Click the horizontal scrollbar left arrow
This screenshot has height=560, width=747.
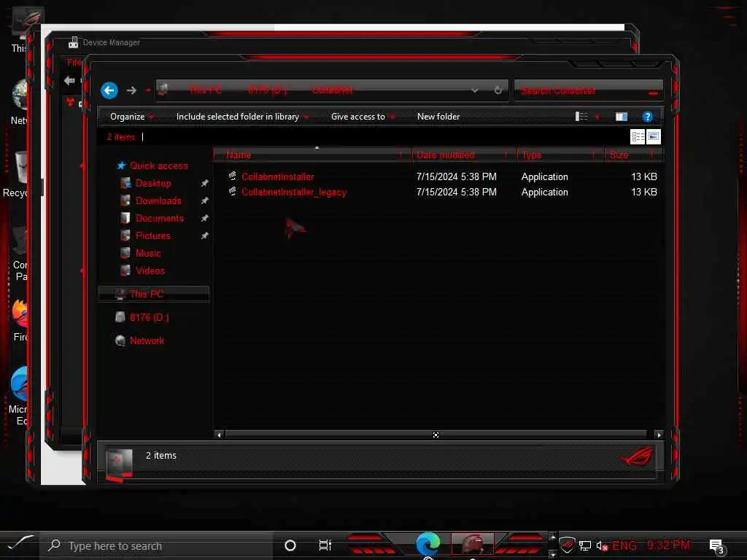click(x=219, y=435)
